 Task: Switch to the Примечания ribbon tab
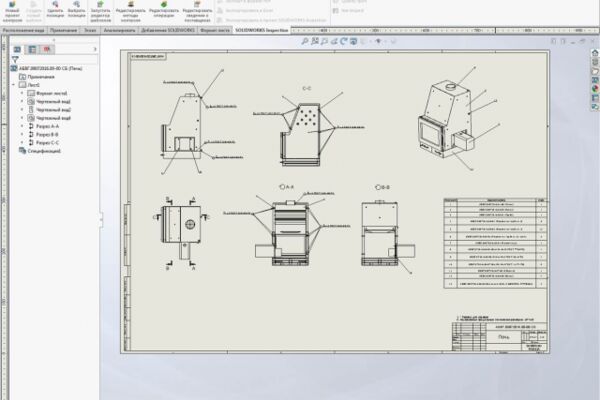tap(63, 30)
